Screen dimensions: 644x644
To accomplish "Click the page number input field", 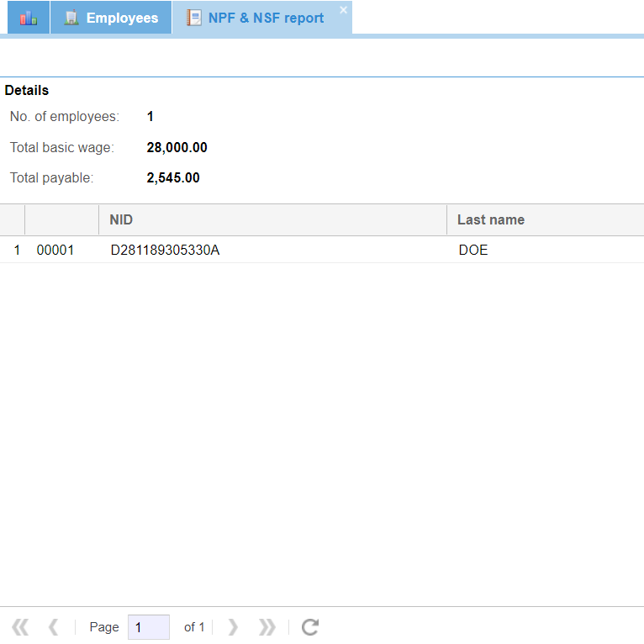I will point(148,627).
